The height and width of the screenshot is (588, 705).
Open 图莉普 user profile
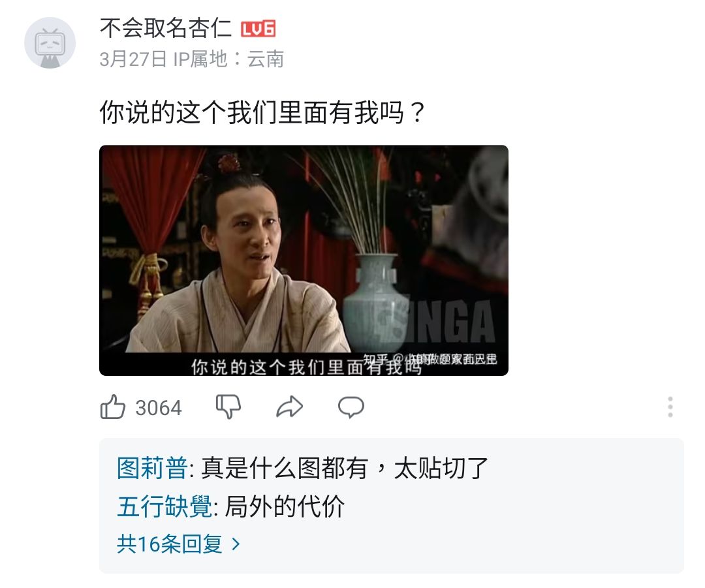(x=152, y=468)
